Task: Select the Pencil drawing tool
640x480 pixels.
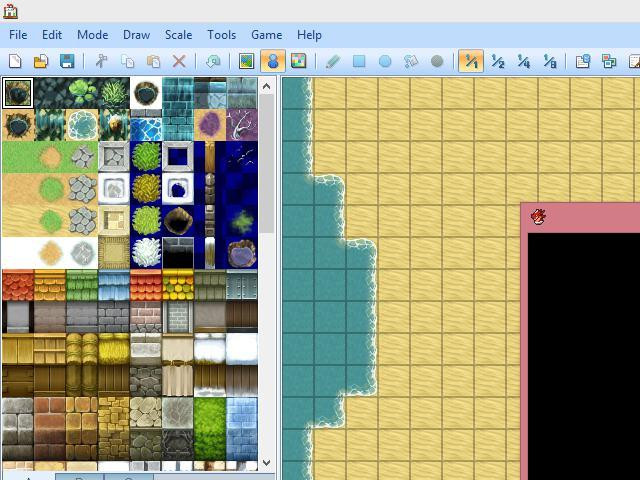Action: [x=333, y=61]
